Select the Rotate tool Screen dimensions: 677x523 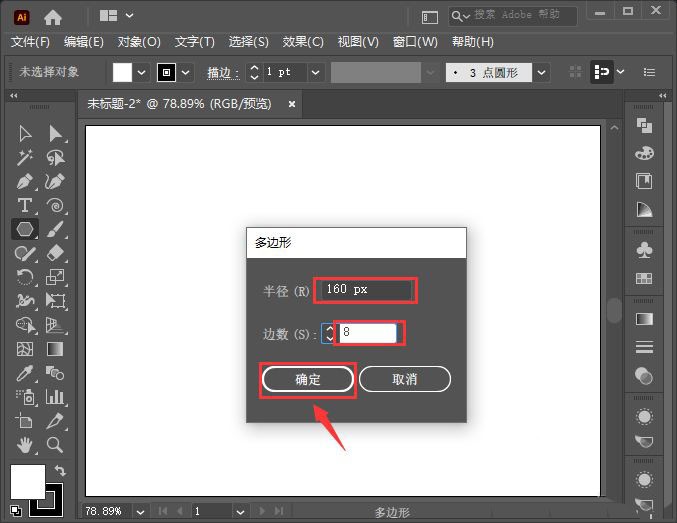click(25, 277)
